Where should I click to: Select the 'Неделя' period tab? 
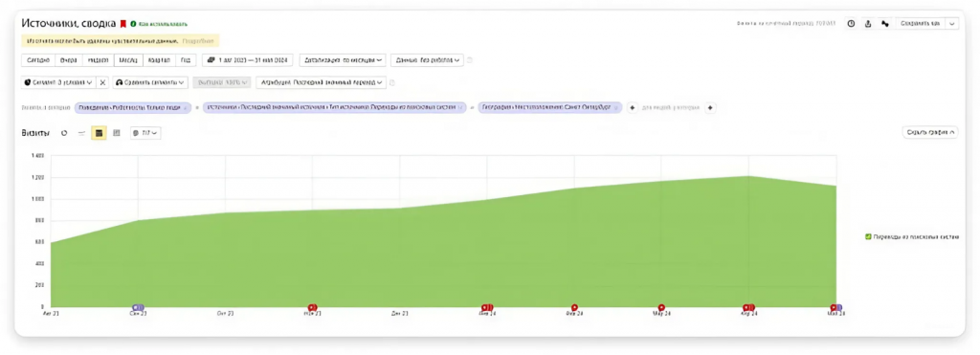[x=98, y=60]
